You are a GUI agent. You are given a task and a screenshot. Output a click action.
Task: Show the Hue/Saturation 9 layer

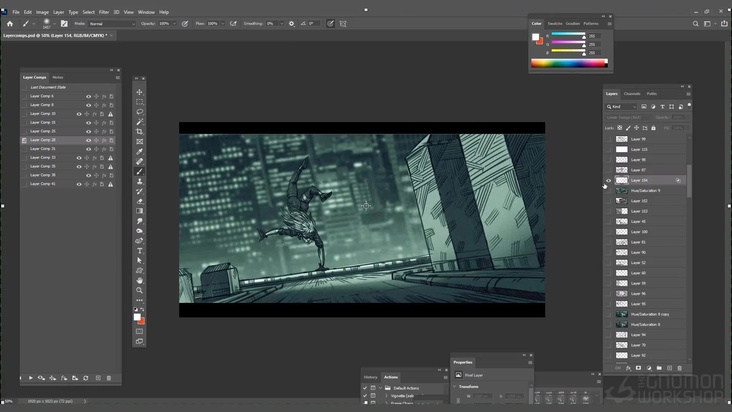pos(608,190)
